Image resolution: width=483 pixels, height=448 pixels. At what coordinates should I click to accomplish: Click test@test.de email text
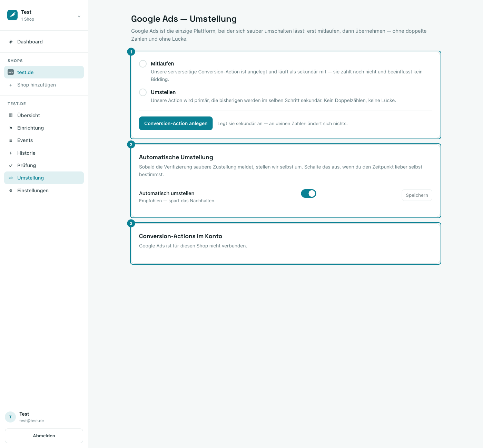(x=31, y=421)
